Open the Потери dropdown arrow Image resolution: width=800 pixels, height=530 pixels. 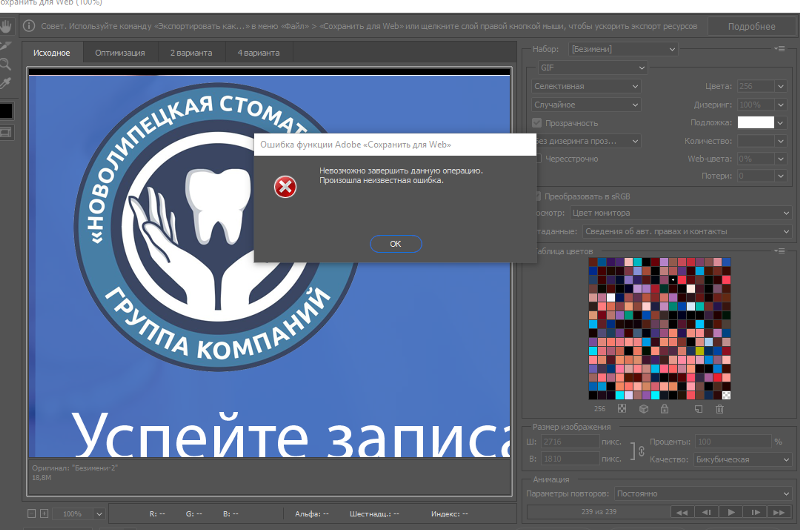pos(781,176)
